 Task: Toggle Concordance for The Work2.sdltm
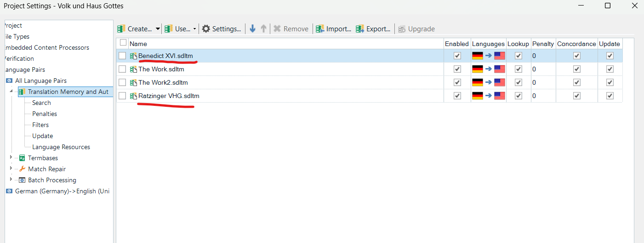(x=576, y=82)
